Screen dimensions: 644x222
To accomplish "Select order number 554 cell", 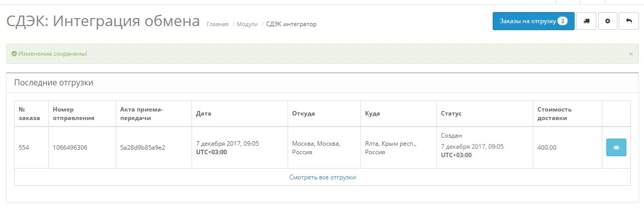I will [x=32, y=148].
